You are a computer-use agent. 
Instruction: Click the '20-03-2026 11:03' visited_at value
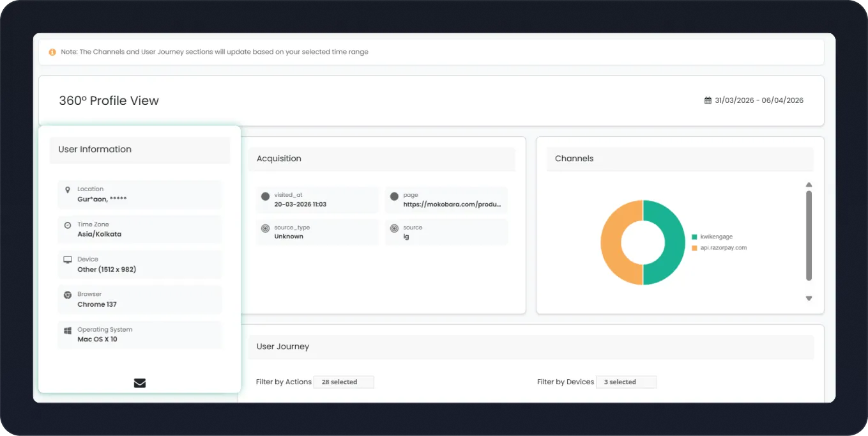(x=301, y=205)
